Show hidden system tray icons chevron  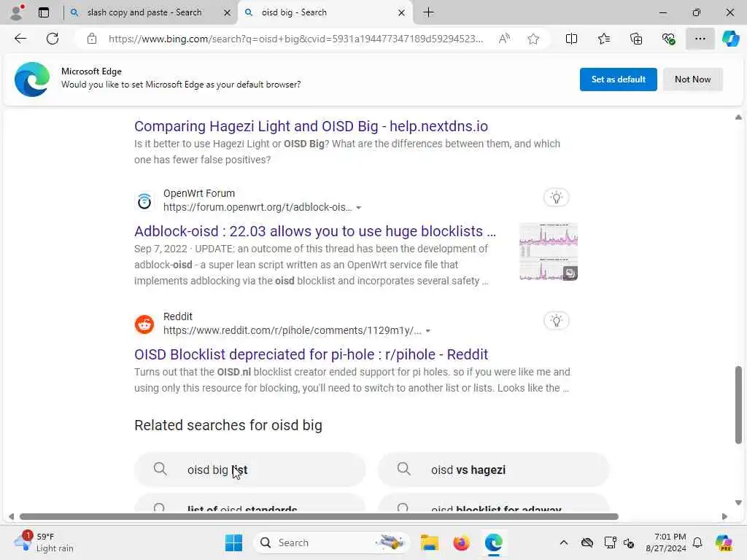tap(564, 542)
